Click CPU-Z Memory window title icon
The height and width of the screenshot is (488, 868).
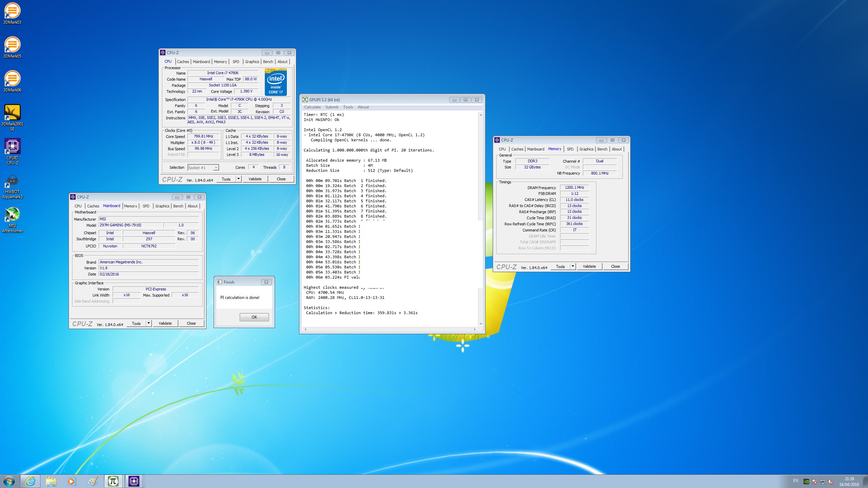(497, 140)
